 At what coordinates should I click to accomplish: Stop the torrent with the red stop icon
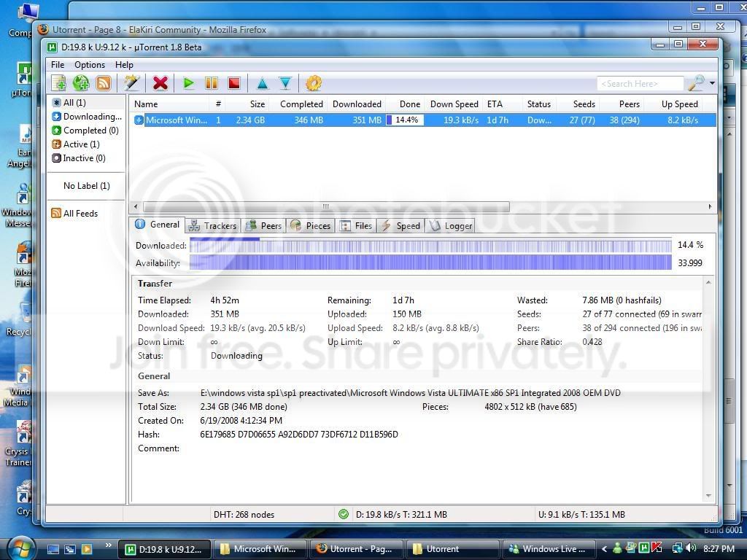pos(234,83)
